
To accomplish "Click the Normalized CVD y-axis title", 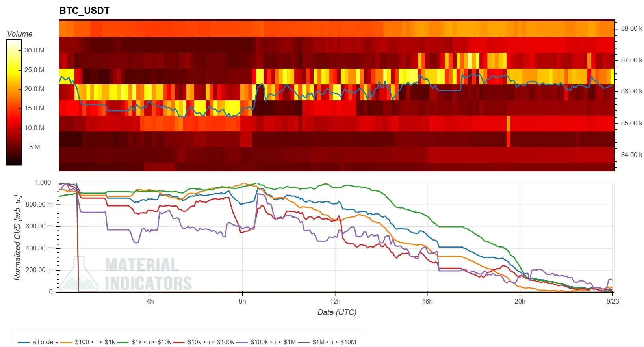I will (x=17, y=237).
